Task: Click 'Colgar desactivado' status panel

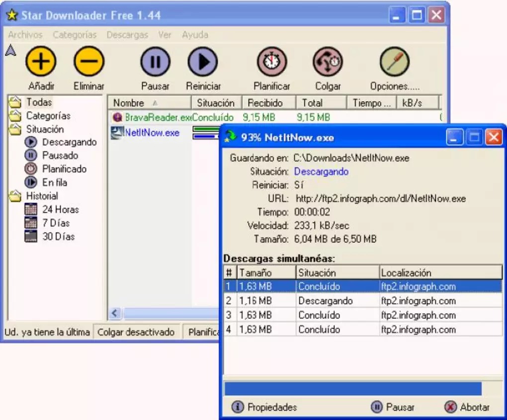Action: tap(136, 332)
